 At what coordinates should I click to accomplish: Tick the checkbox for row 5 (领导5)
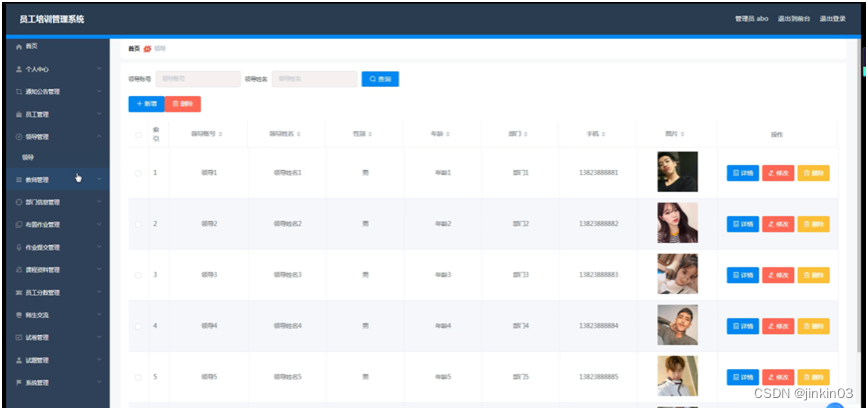[x=139, y=377]
